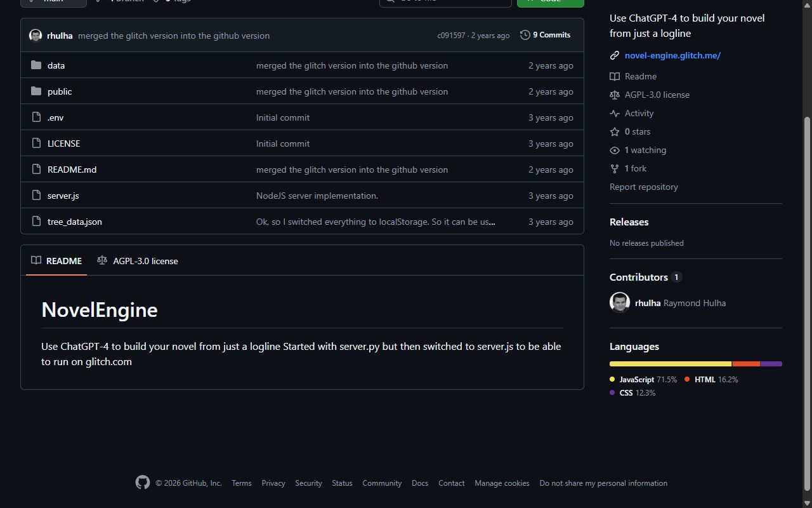Click the contributor avatar of Raymond Hulha
812x508 pixels.
620,302
